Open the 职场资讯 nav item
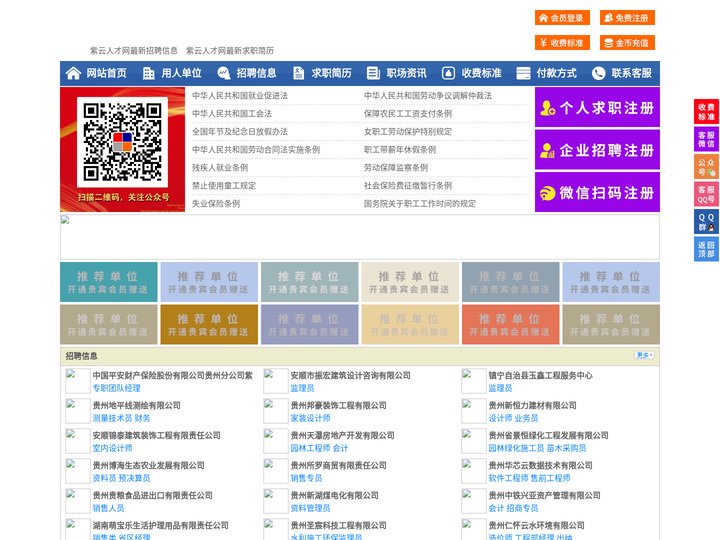The height and width of the screenshot is (540, 720). pos(397,73)
